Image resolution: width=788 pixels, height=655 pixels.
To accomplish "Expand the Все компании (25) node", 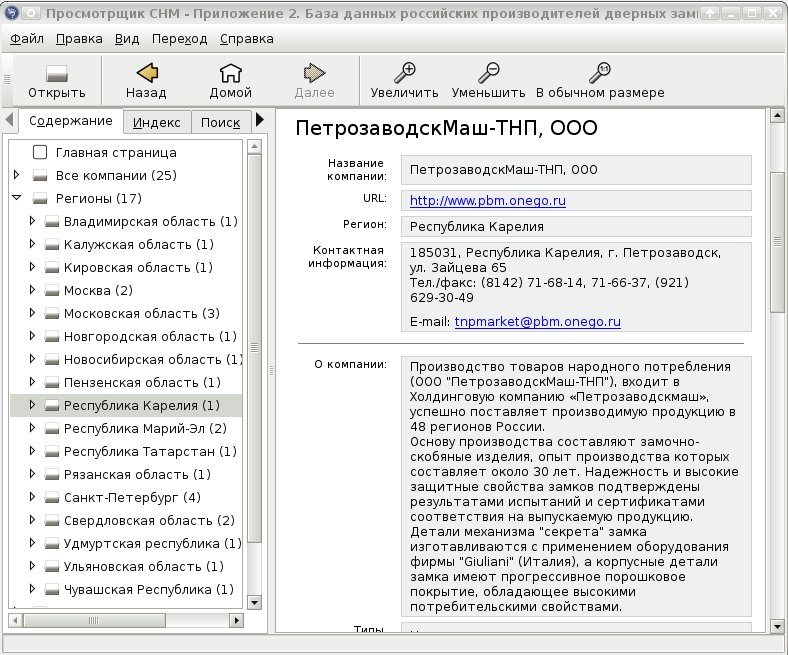I will coord(17,175).
